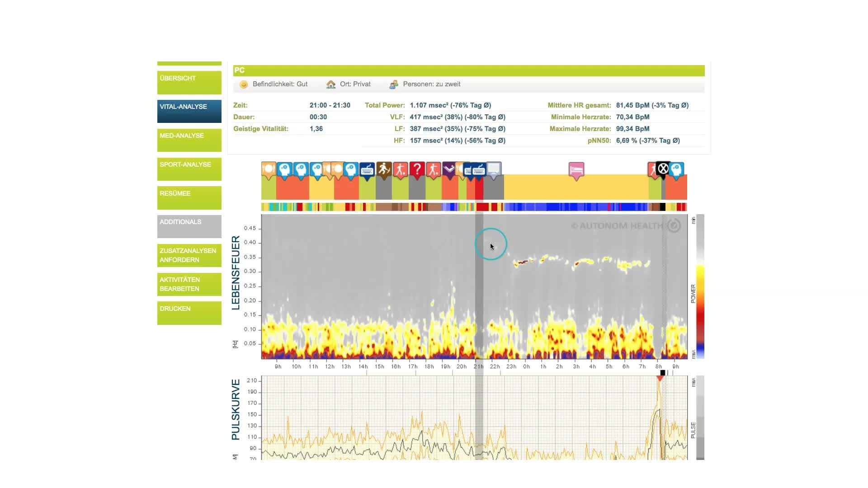868x488 pixels.
Task: Select the brown hiking activity marker
Action: pos(384,170)
